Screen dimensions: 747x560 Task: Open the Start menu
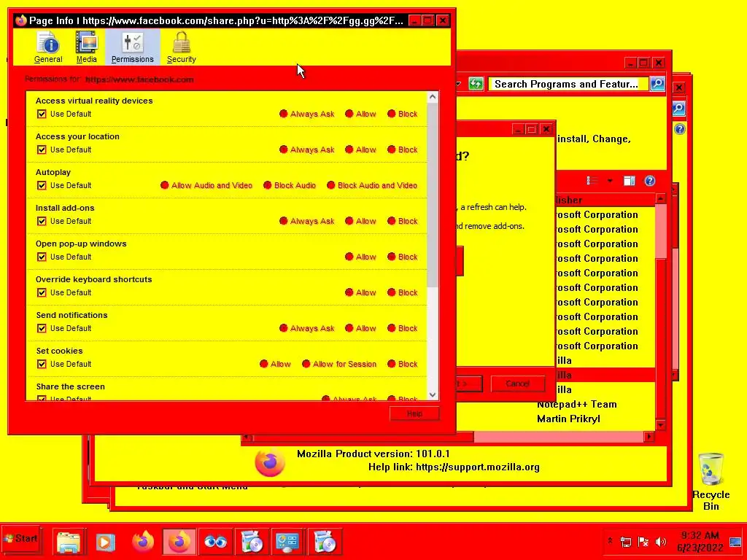pyautogui.click(x=21, y=539)
